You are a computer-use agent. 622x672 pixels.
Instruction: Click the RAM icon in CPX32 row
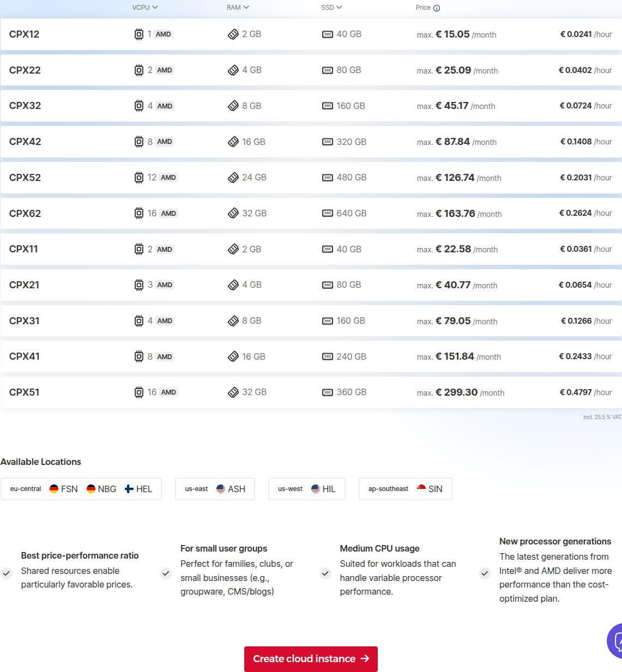click(233, 106)
